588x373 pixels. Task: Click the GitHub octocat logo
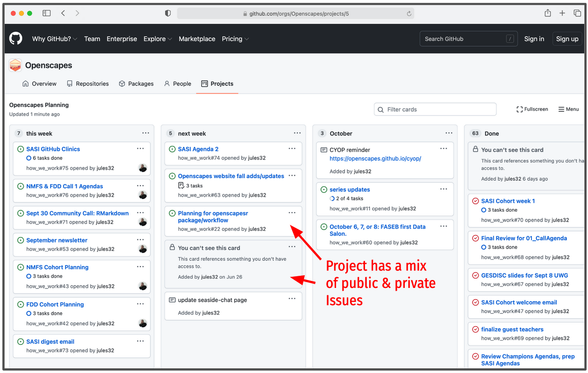coord(16,39)
